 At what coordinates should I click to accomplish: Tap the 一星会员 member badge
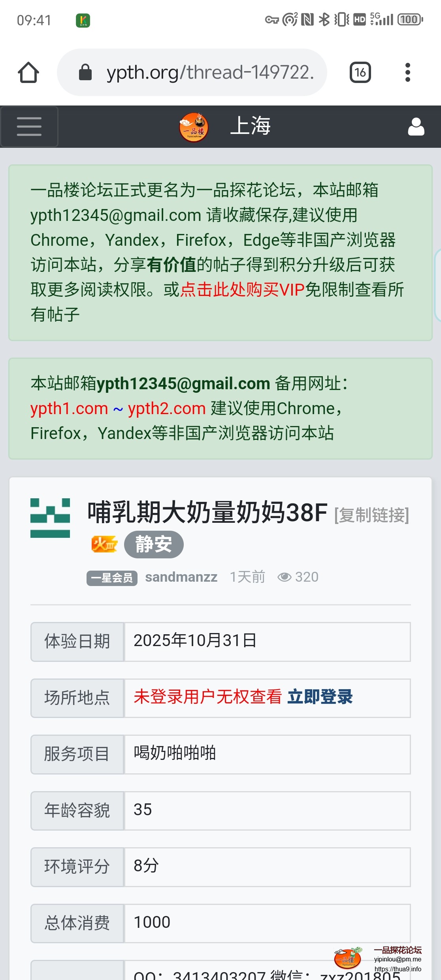[112, 578]
